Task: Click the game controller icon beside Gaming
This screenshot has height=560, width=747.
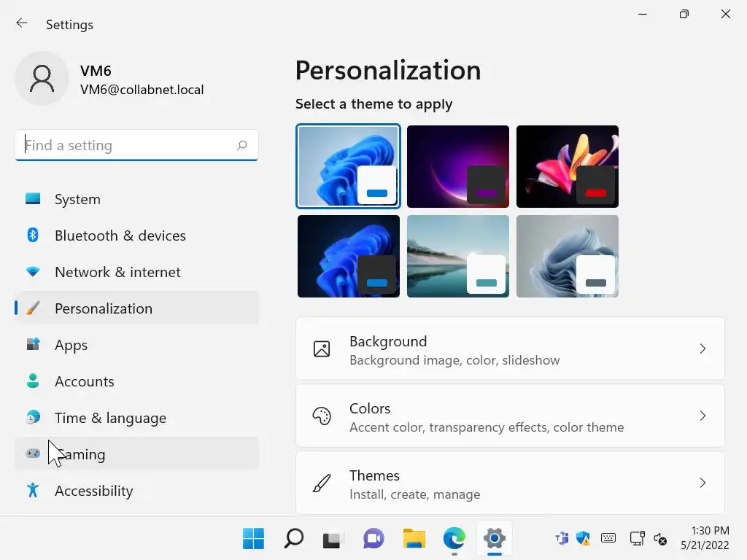Action: 33,454
